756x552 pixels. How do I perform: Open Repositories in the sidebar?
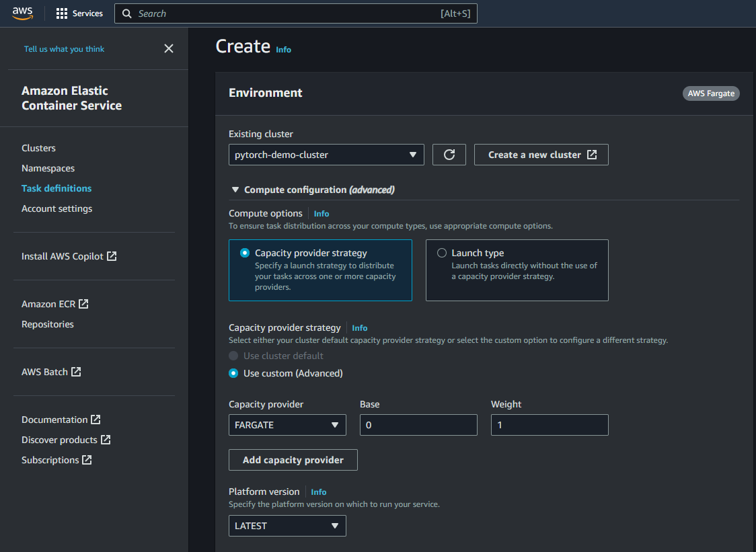tap(48, 325)
